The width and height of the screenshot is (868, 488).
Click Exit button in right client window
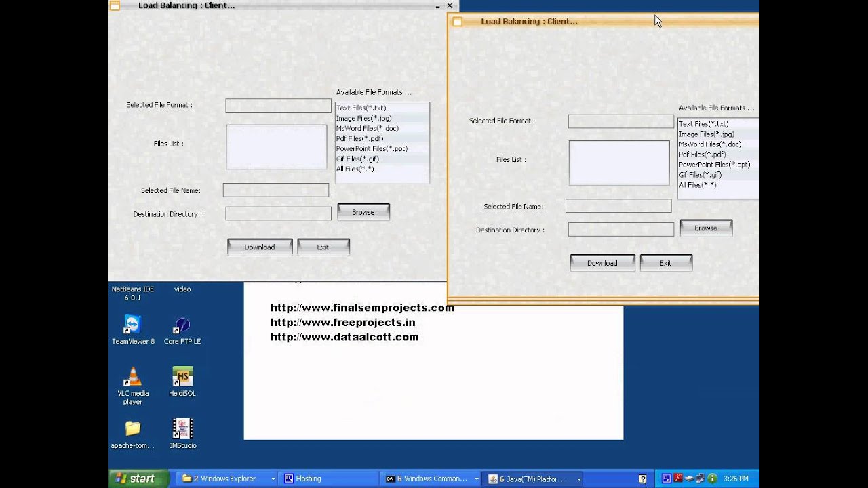click(x=665, y=263)
